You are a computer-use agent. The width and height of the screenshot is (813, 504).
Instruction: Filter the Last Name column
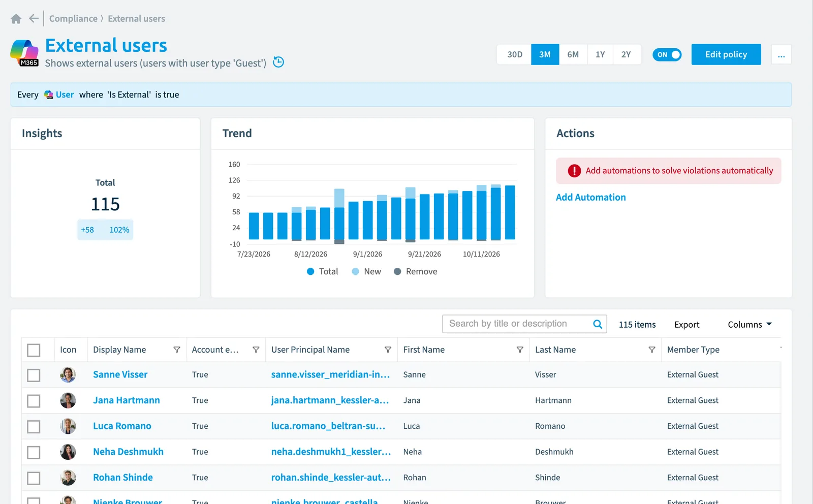pyautogui.click(x=652, y=350)
